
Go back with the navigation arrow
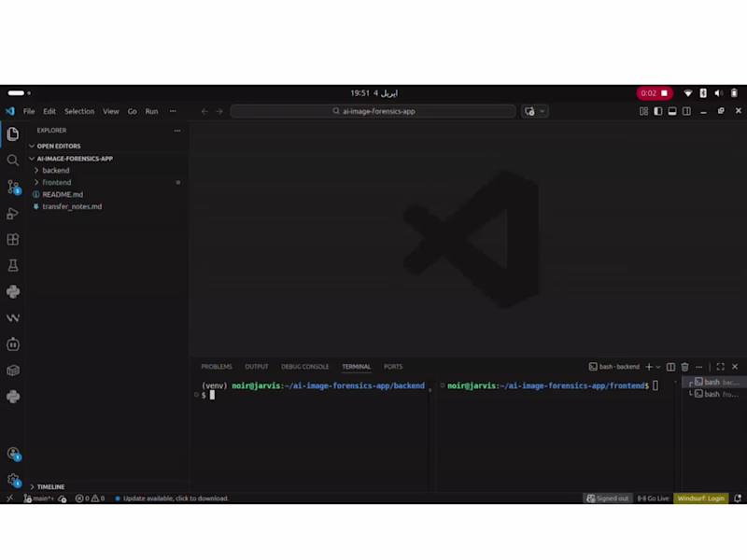click(204, 111)
